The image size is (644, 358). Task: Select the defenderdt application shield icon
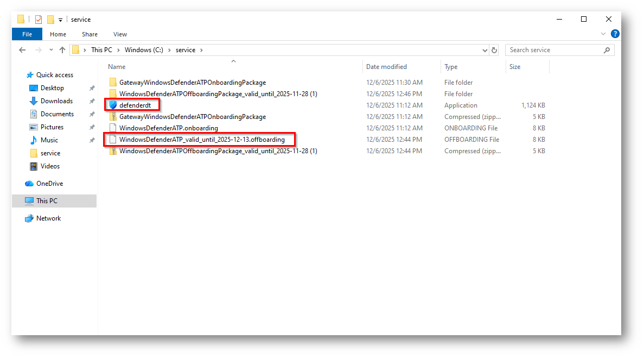pos(113,105)
